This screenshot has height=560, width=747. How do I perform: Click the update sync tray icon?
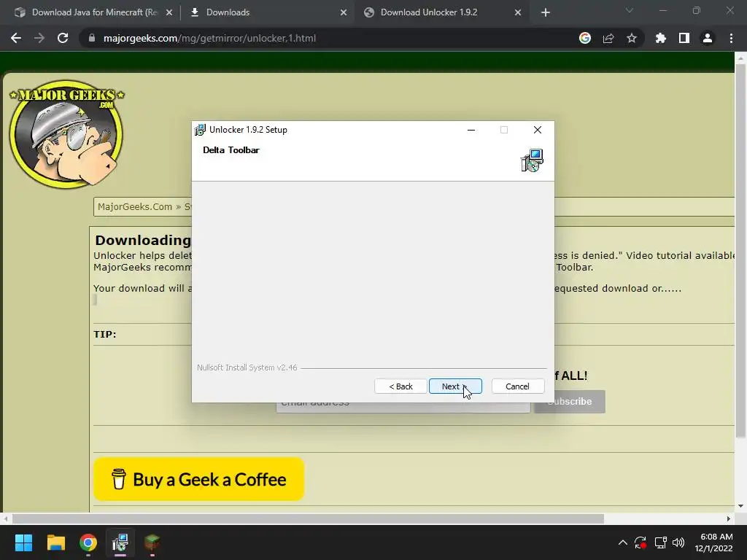pos(640,542)
